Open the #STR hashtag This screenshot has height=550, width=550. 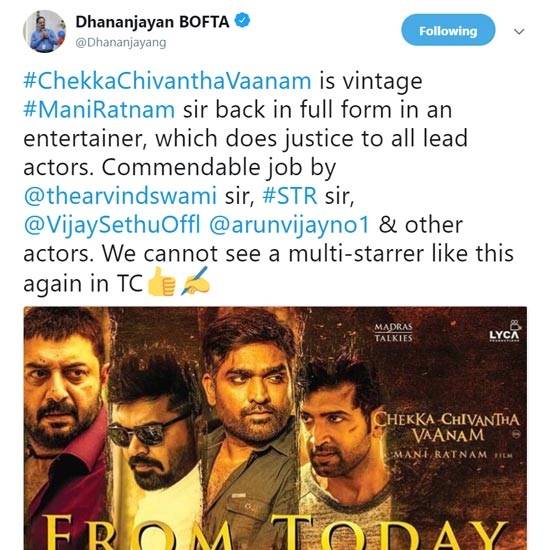pyautogui.click(x=290, y=196)
